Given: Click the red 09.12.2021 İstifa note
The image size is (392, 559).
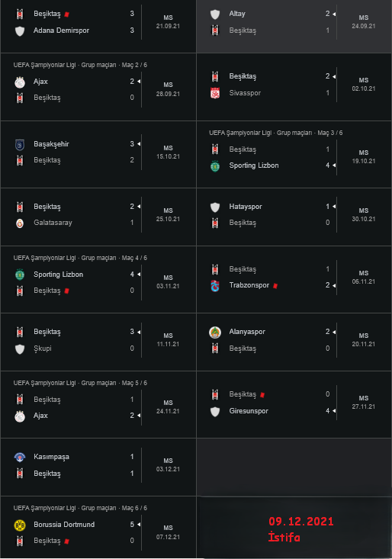Looking at the screenshot, I should [x=301, y=529].
